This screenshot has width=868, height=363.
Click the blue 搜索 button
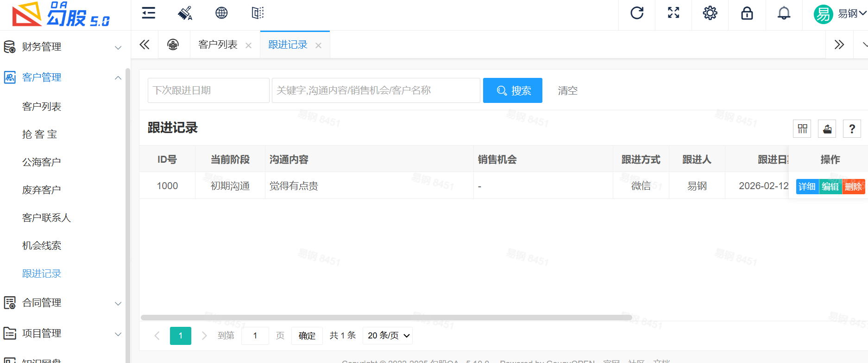[512, 90]
